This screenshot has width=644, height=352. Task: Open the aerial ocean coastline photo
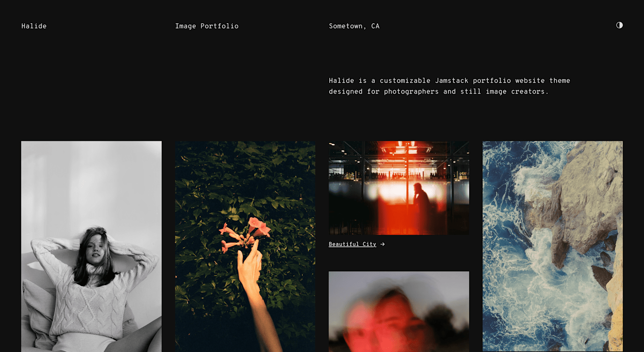click(x=553, y=246)
